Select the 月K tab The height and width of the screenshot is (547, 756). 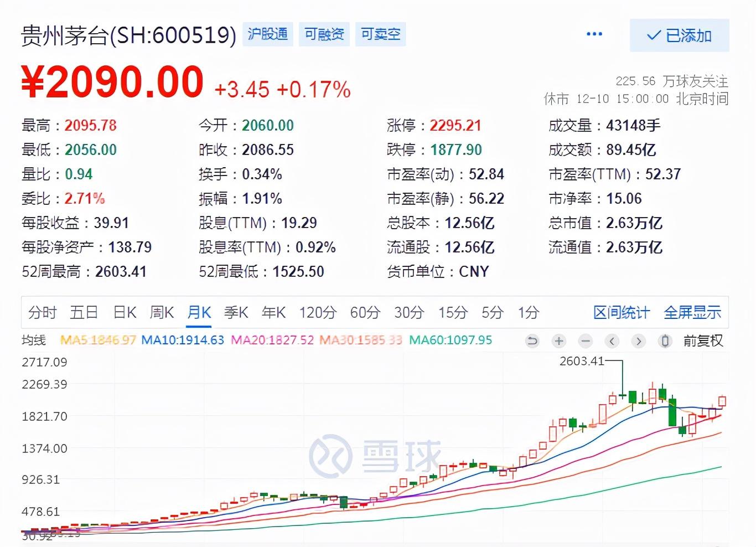(x=199, y=313)
